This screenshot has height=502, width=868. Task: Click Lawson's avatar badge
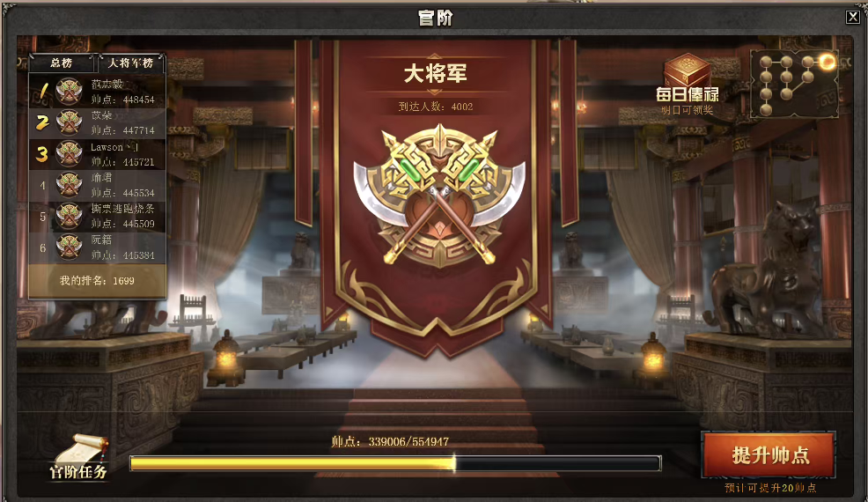pyautogui.click(x=70, y=153)
